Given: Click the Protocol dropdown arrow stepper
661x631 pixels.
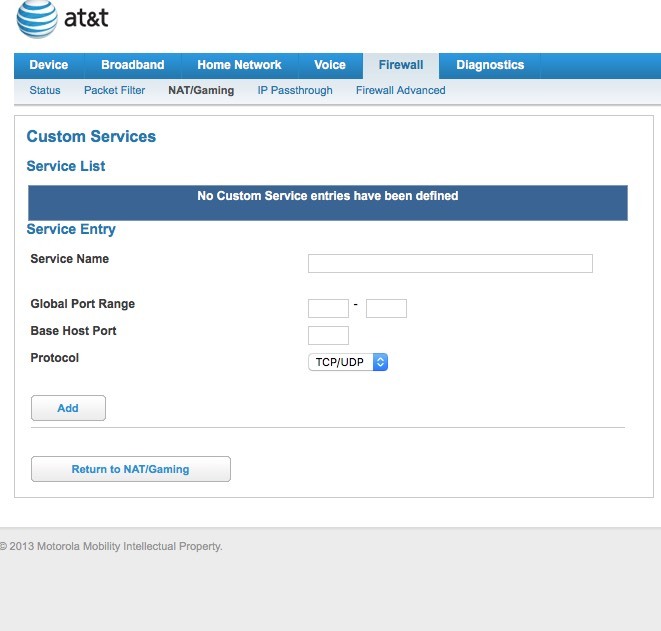Looking at the screenshot, I should [380, 362].
